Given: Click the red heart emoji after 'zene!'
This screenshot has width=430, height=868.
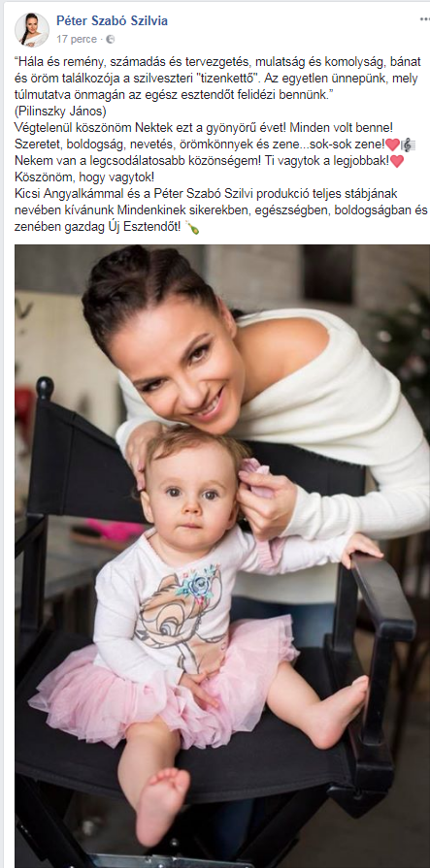Looking at the screenshot, I should (x=392, y=145).
